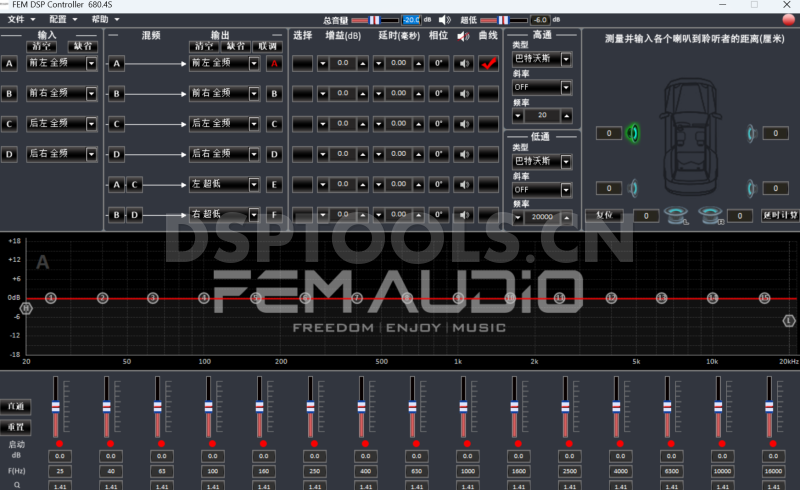Adjust the 超低 subwoofer level slider
Viewport: 800px width, 490px height.
504,20
